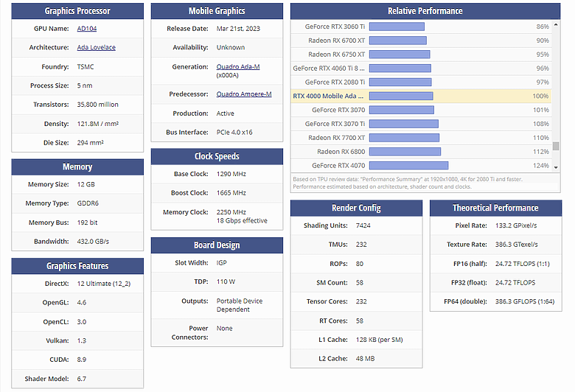575x392 pixels.
Task: Click the Theoretical Performance section header
Action: point(495,208)
